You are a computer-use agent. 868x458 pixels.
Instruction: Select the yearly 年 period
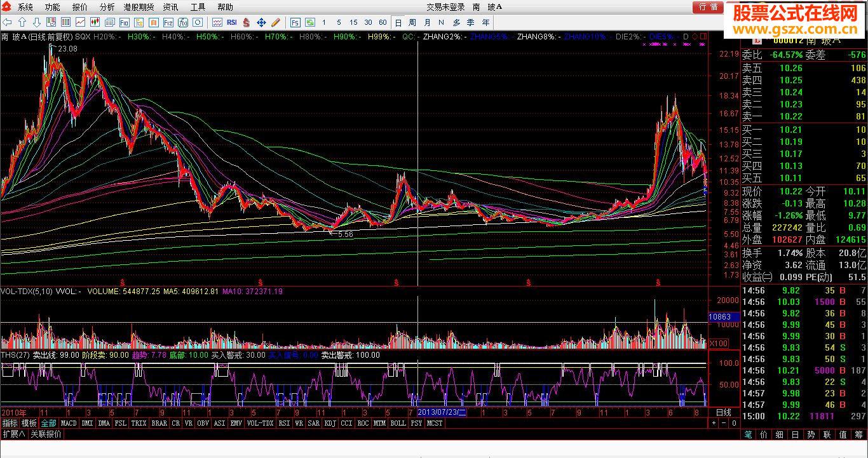coord(485,23)
